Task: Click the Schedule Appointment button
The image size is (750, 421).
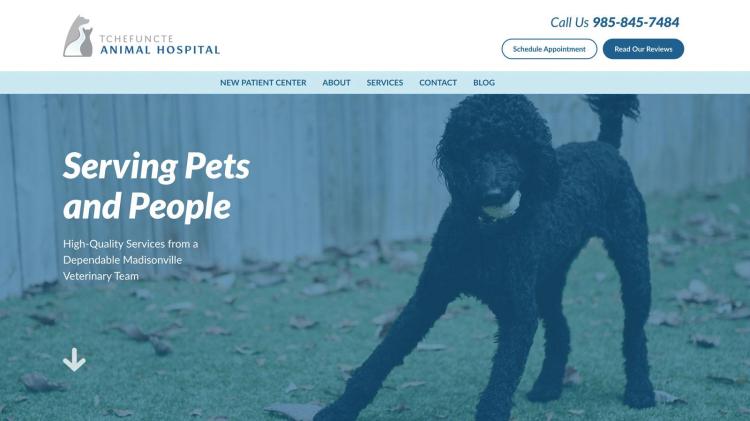Action: [549, 49]
